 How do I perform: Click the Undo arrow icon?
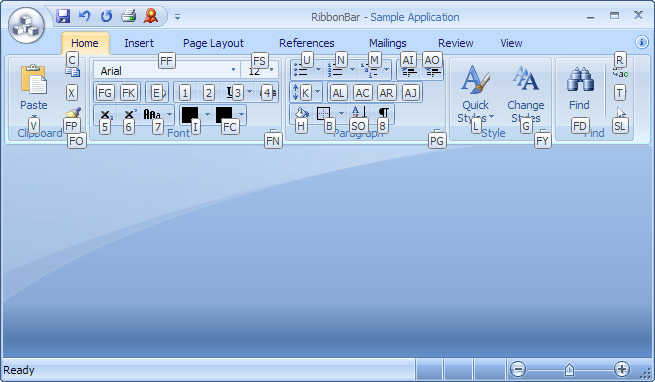tap(85, 16)
